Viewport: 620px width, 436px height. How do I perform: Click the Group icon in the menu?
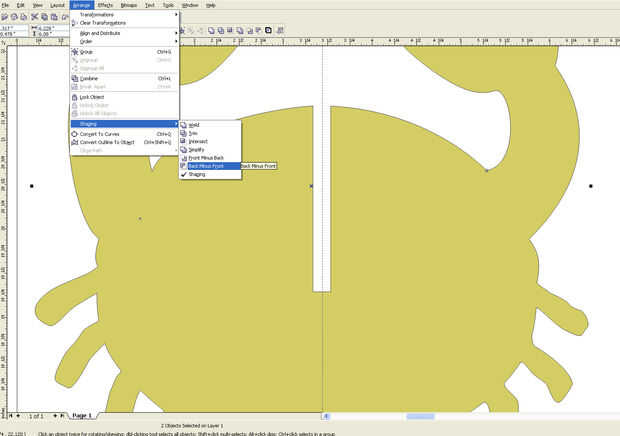tap(75, 52)
